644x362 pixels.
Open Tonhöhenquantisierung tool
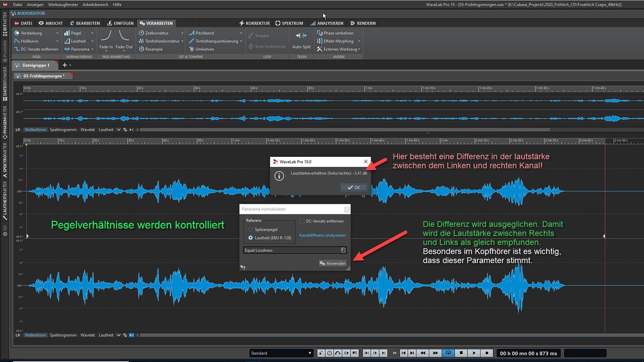click(213, 41)
